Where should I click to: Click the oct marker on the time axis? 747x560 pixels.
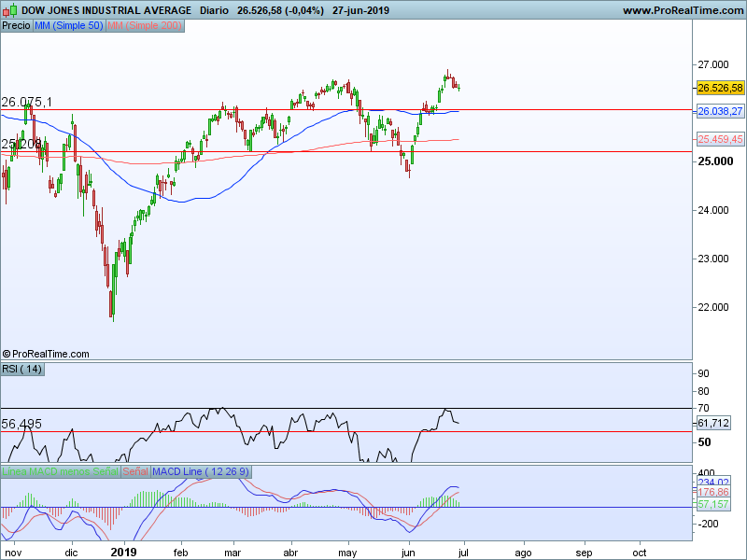tap(640, 553)
